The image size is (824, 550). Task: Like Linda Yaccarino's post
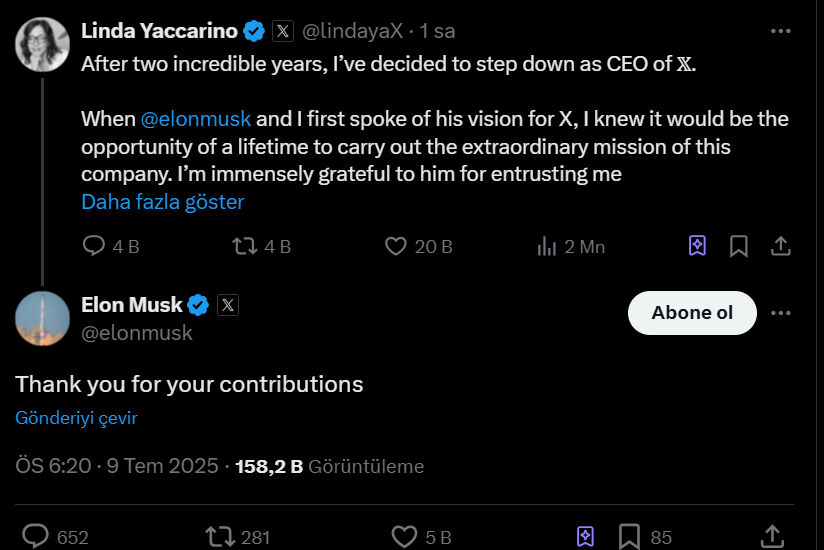click(396, 246)
